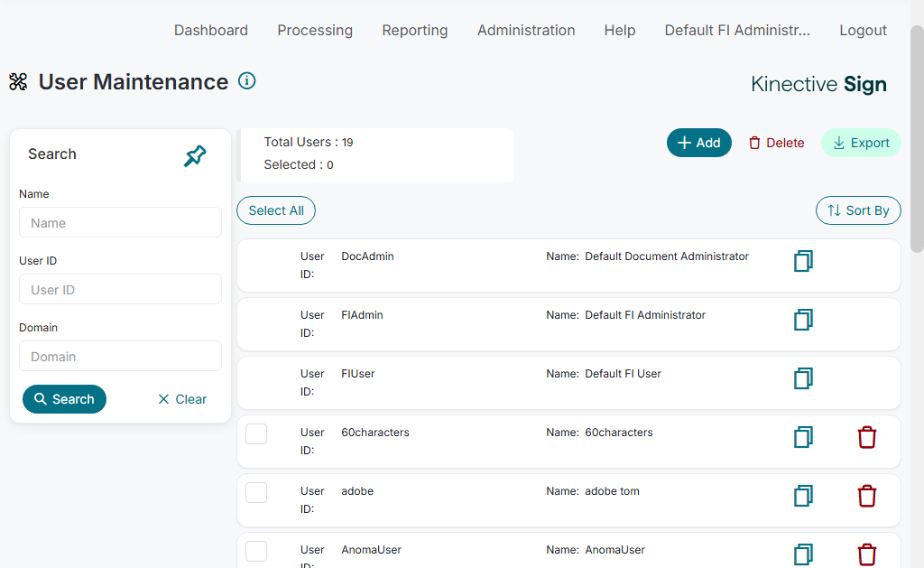Open the Administration menu
924x568 pixels.
click(526, 30)
